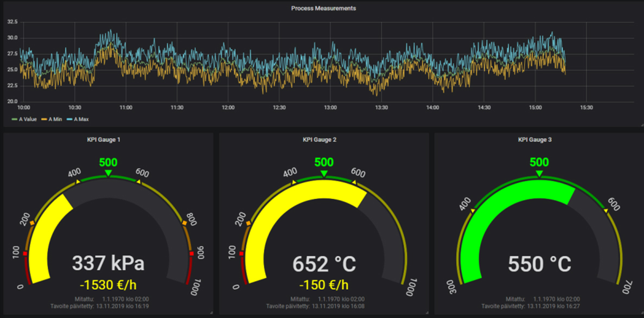Click the green target triangle in KPI Gauge 3
The width and height of the screenshot is (644, 318).
tap(539, 173)
